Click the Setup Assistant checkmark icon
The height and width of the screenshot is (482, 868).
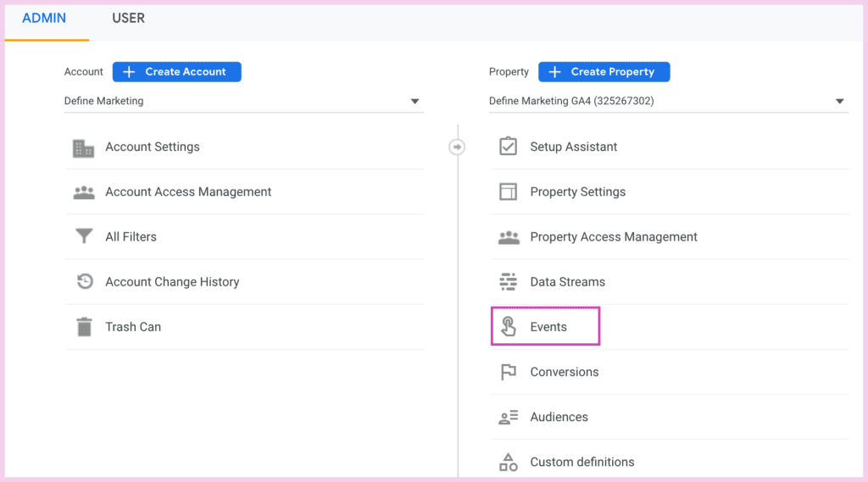coord(509,146)
